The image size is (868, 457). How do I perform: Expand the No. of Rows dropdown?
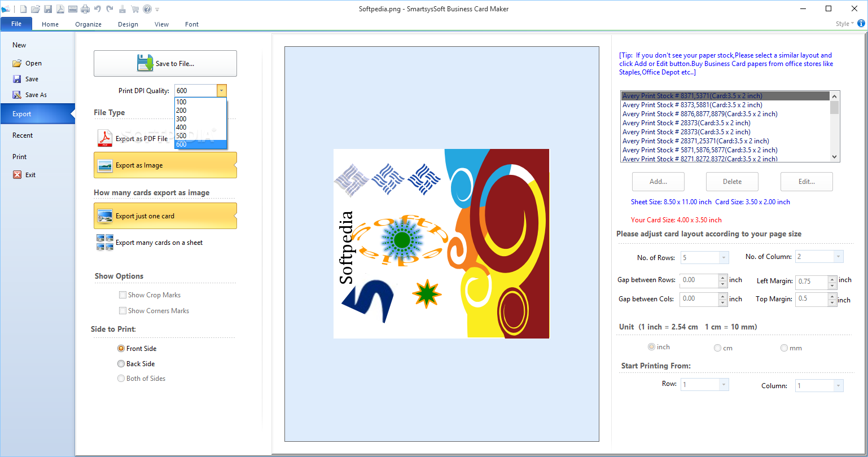pyautogui.click(x=724, y=257)
